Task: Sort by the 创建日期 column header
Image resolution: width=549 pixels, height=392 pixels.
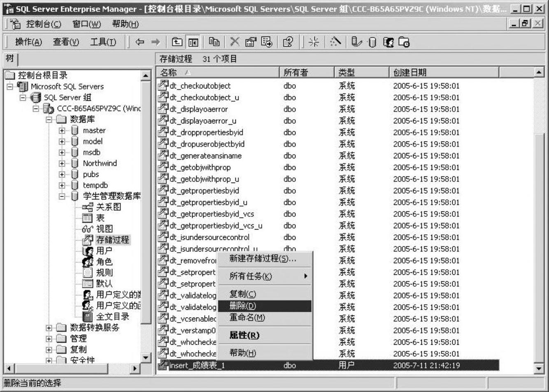Action: tap(444, 73)
